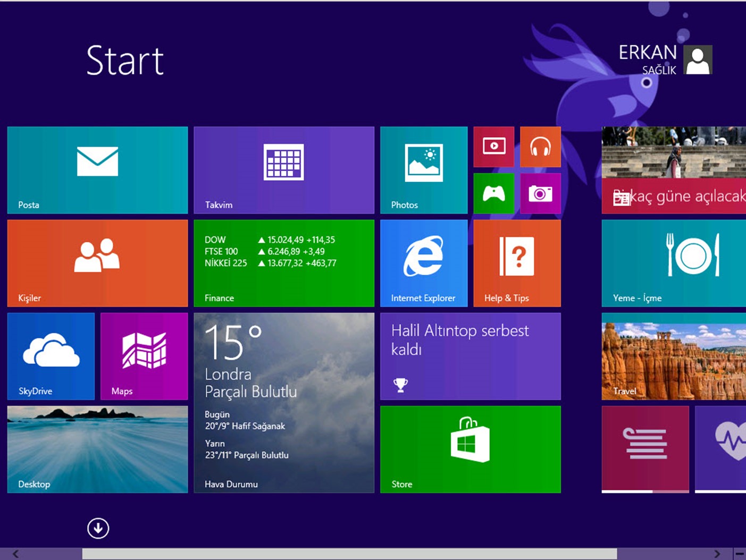Open the Posta mail tile
The height and width of the screenshot is (560, 746).
tap(97, 170)
